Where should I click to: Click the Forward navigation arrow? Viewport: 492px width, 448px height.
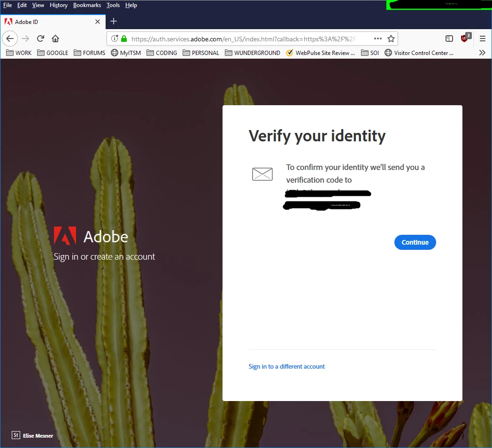coord(25,39)
